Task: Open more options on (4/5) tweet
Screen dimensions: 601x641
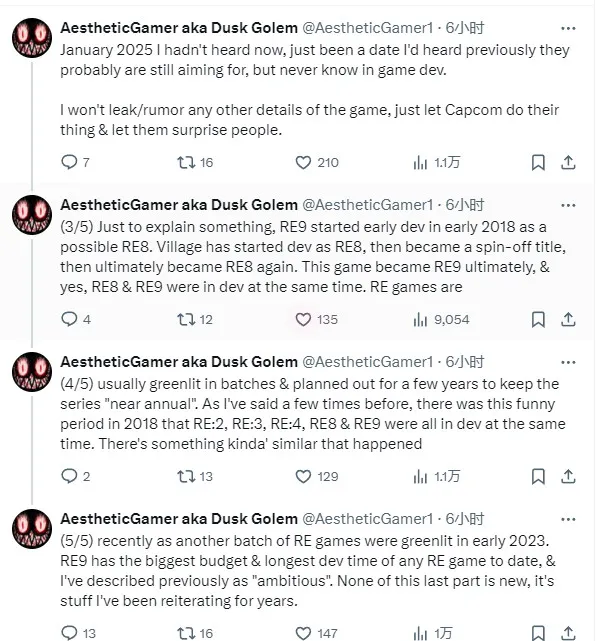Action: [x=567, y=362]
